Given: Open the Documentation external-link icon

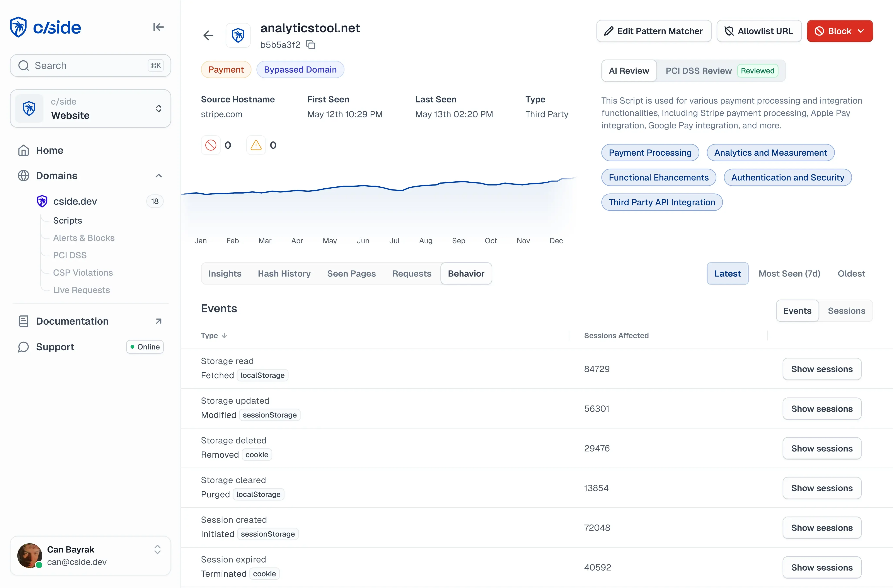Looking at the screenshot, I should pyautogui.click(x=158, y=321).
